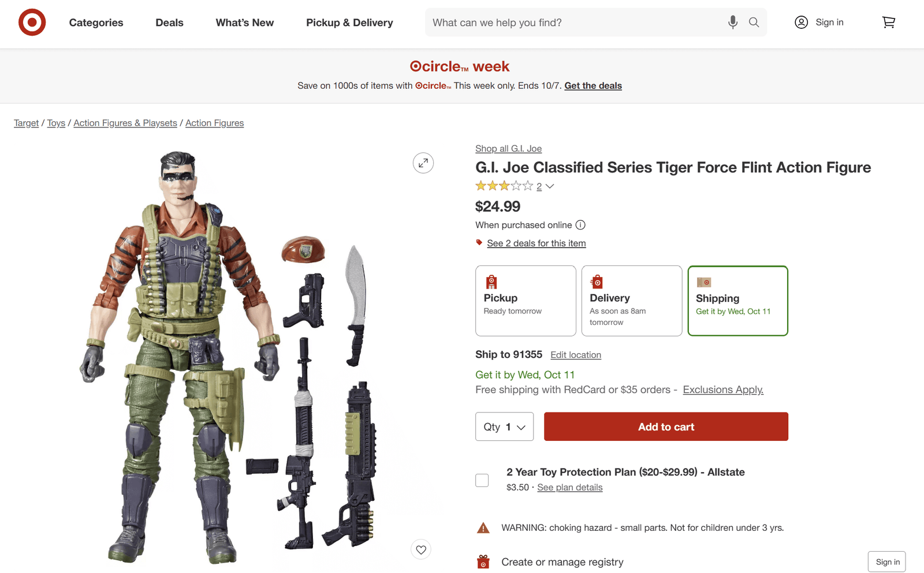Open the shopping cart icon
The height and width of the screenshot is (573, 924).
[x=889, y=21]
